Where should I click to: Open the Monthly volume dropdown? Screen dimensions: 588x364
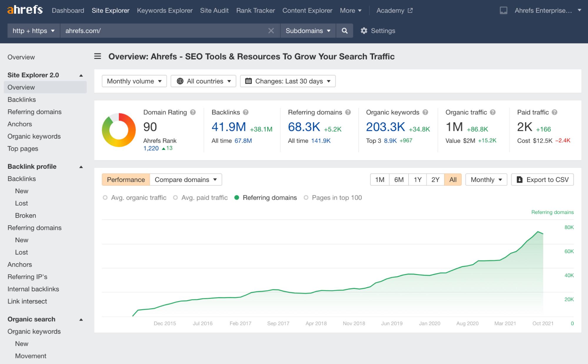click(134, 81)
